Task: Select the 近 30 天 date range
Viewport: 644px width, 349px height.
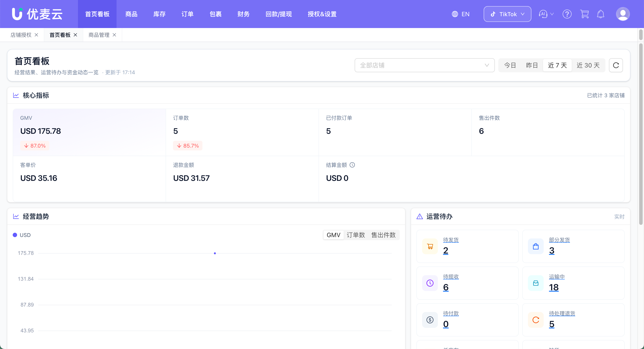Action: [x=588, y=65]
